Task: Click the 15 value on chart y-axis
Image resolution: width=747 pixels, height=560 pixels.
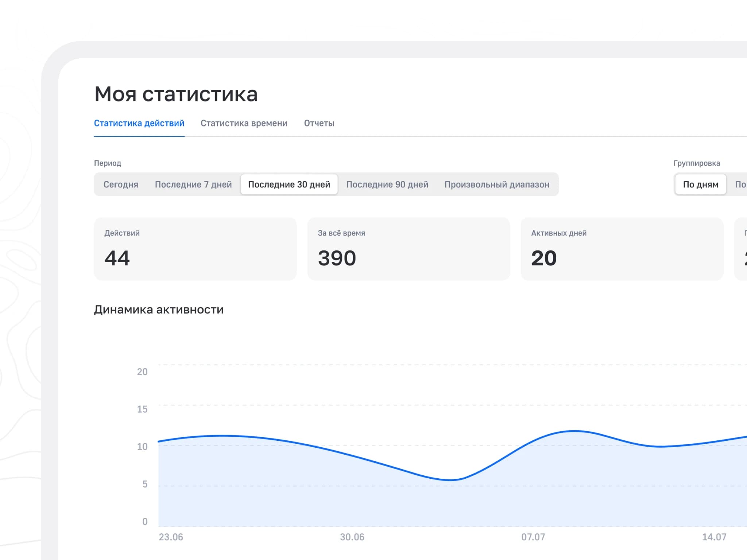Action: click(142, 409)
